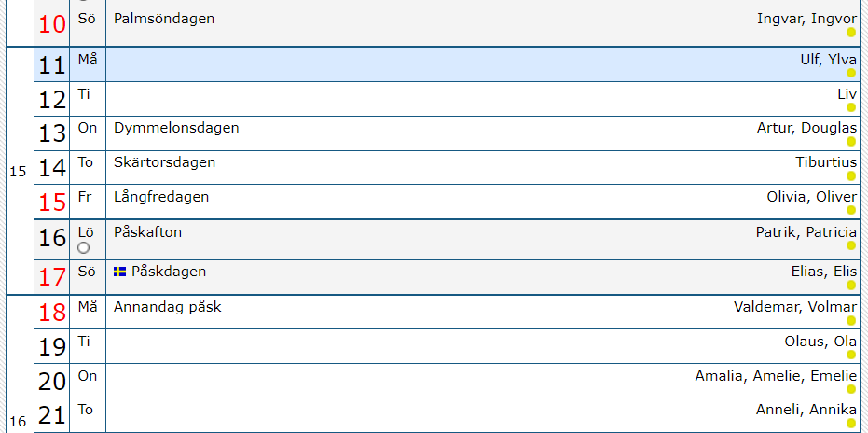Click the empty event area for Tuesday 19
The height and width of the screenshot is (433, 868).
(420, 346)
